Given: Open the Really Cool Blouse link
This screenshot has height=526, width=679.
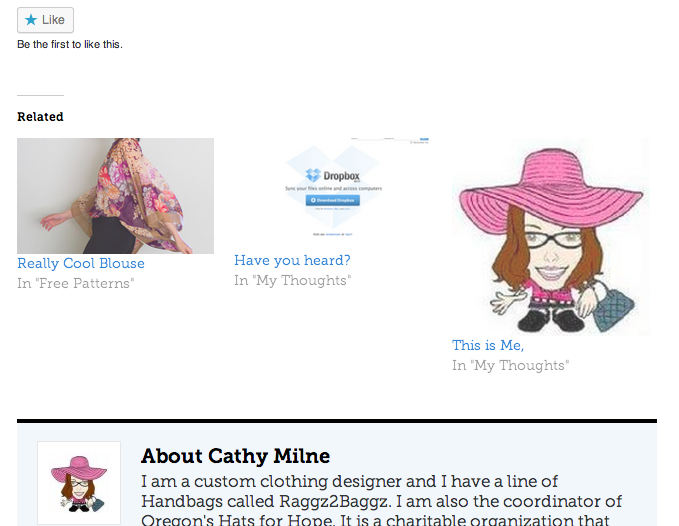Looking at the screenshot, I should click(81, 263).
